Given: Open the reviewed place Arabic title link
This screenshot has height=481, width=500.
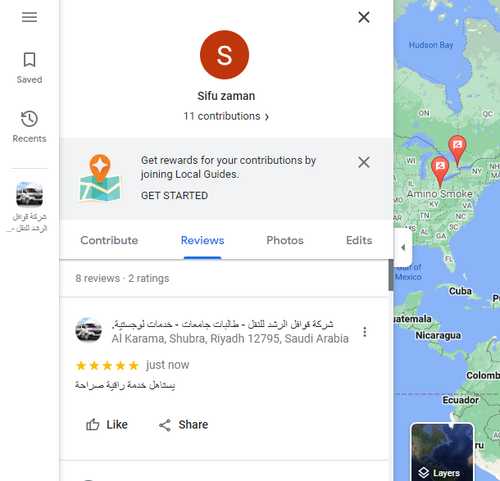Looking at the screenshot, I should pyautogui.click(x=223, y=324).
